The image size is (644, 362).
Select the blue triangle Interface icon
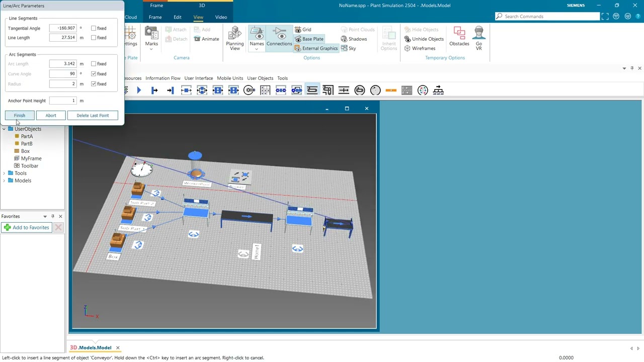point(139,90)
